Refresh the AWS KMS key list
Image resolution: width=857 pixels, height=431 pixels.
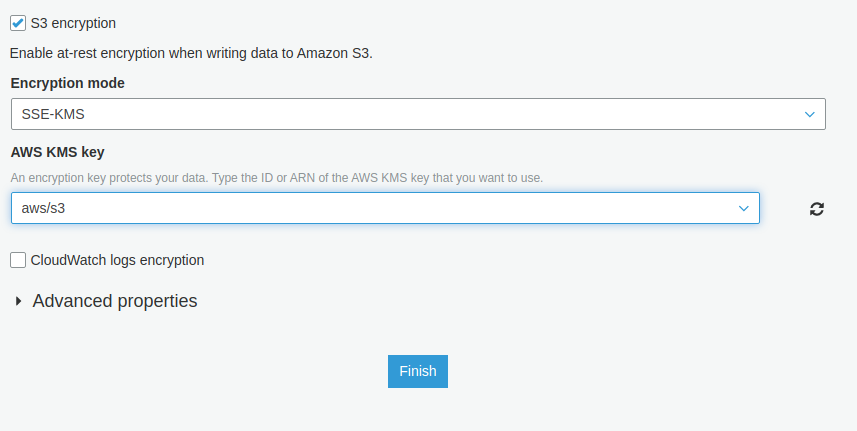(817, 209)
